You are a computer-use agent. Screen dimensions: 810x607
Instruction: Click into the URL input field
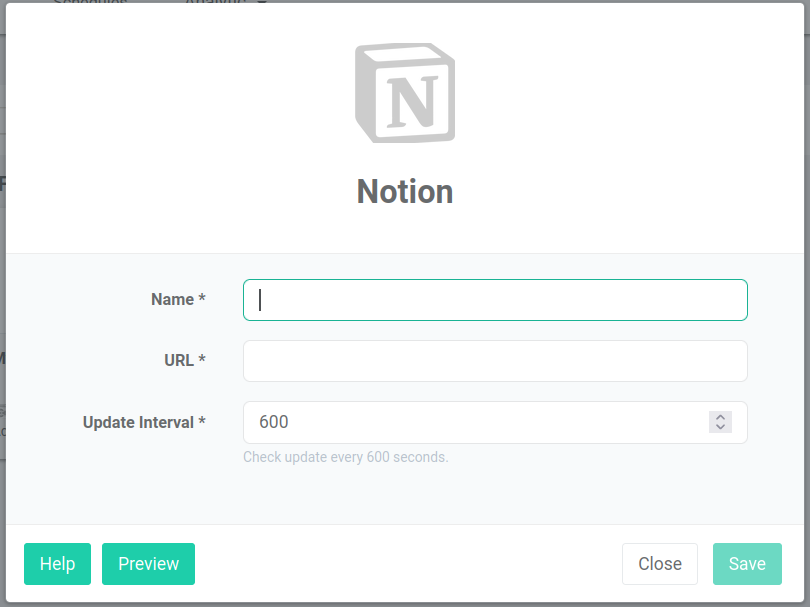tap(495, 361)
